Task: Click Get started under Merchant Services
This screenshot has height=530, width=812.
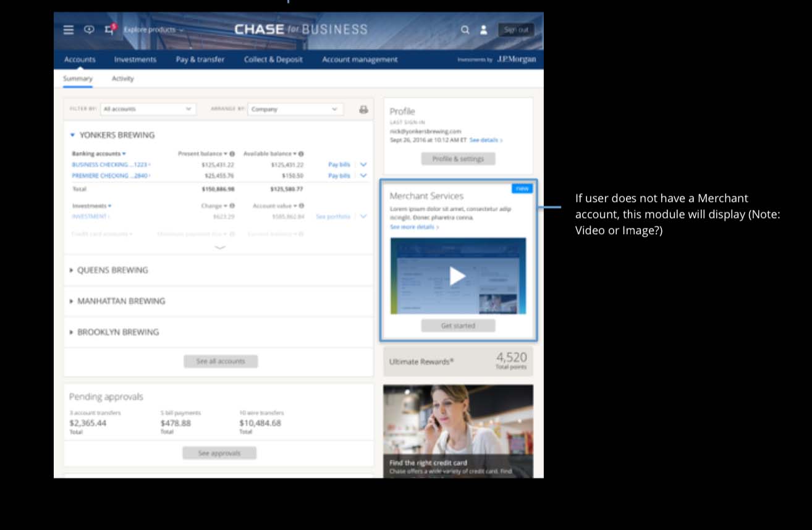Action: coord(458,326)
